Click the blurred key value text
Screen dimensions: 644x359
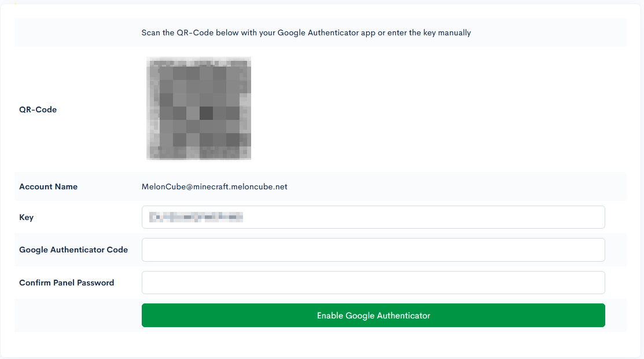point(196,217)
